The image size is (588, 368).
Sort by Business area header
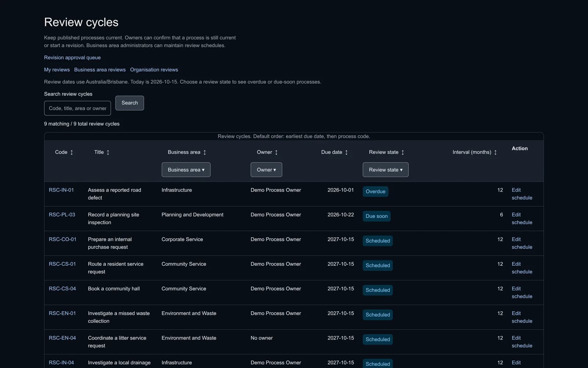tap(187, 152)
